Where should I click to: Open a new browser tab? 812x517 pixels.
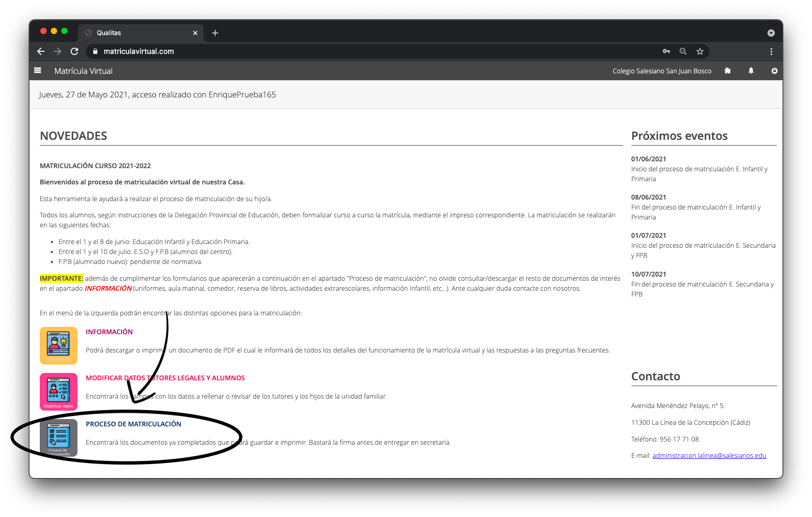click(x=215, y=33)
